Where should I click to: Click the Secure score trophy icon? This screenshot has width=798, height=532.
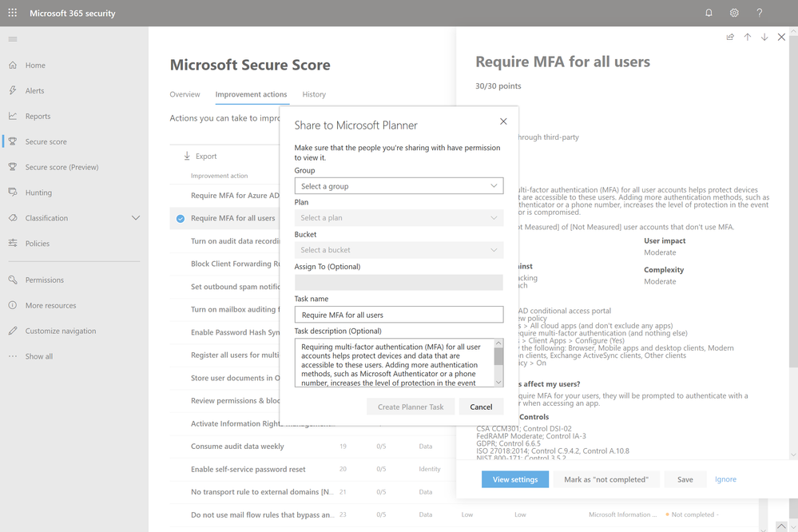(13, 141)
